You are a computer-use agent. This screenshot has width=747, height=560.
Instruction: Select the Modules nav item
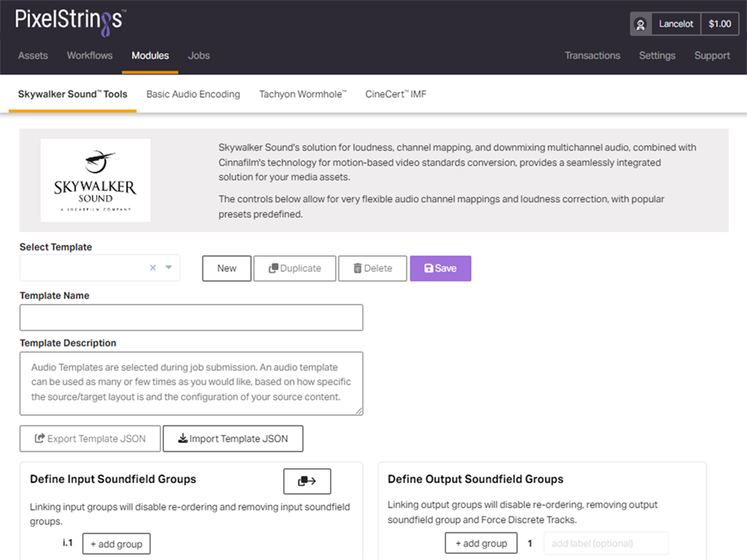(x=150, y=56)
